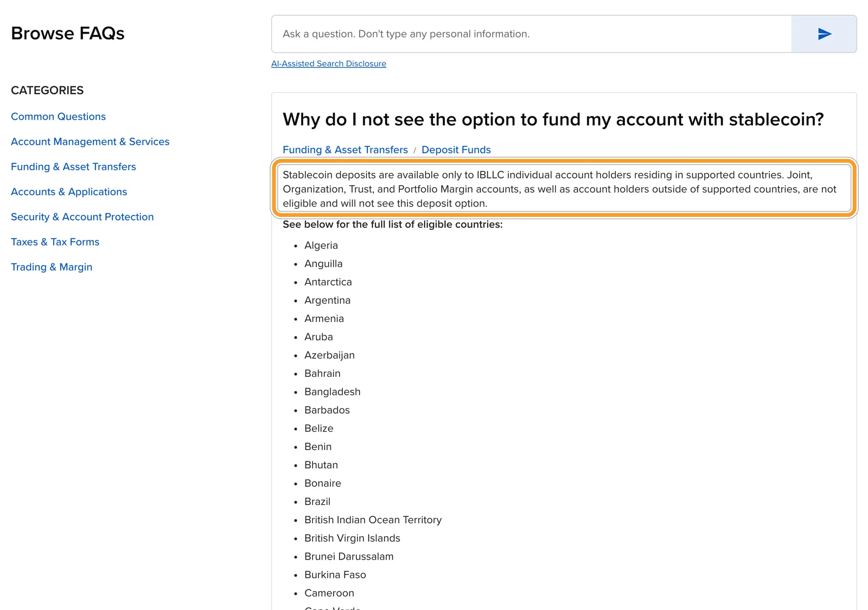The width and height of the screenshot is (868, 610).
Task: Select Taxes & Tax Forms category
Action: (55, 242)
